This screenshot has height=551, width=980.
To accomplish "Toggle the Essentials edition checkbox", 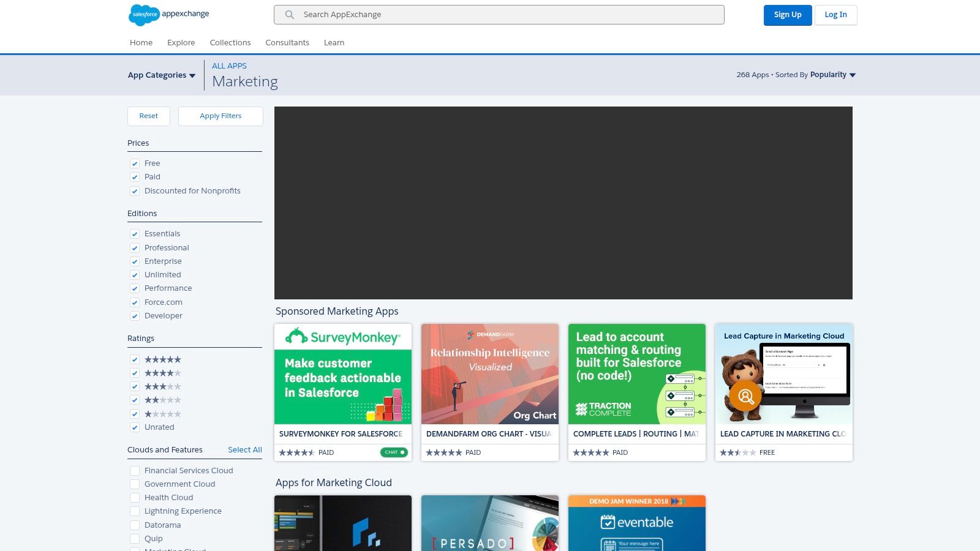I will 135,234.
